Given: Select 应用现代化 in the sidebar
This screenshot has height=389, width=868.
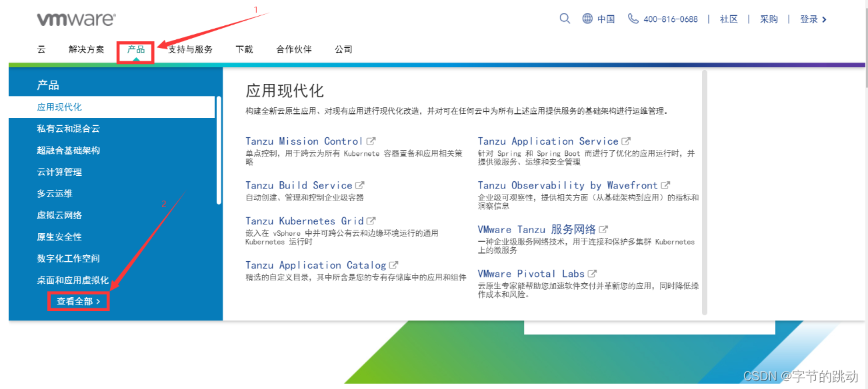Looking at the screenshot, I should [111, 107].
